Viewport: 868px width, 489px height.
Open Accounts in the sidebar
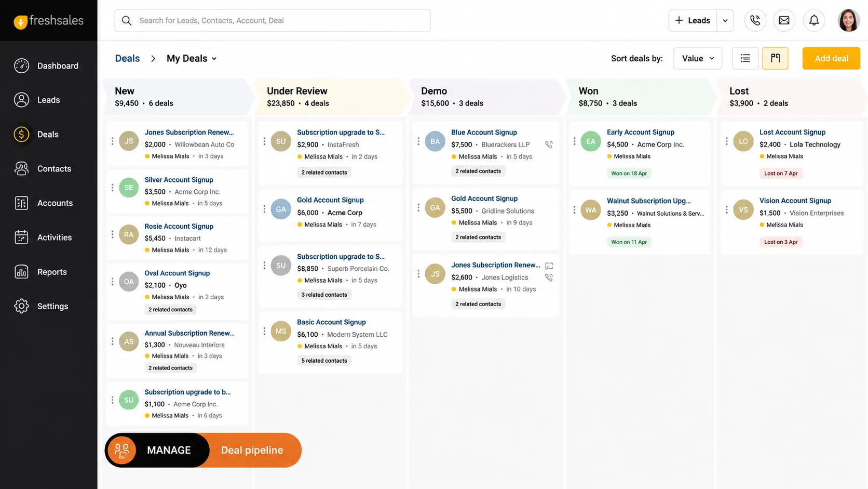coord(55,203)
